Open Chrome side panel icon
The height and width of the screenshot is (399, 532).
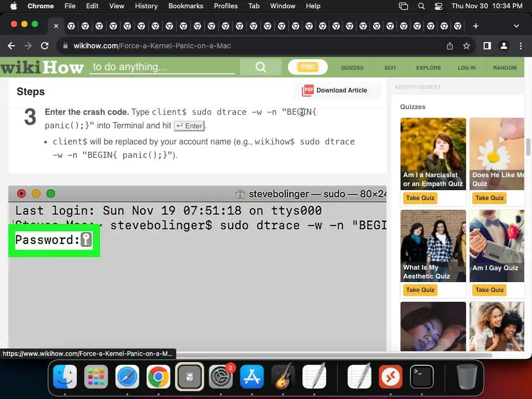487,46
